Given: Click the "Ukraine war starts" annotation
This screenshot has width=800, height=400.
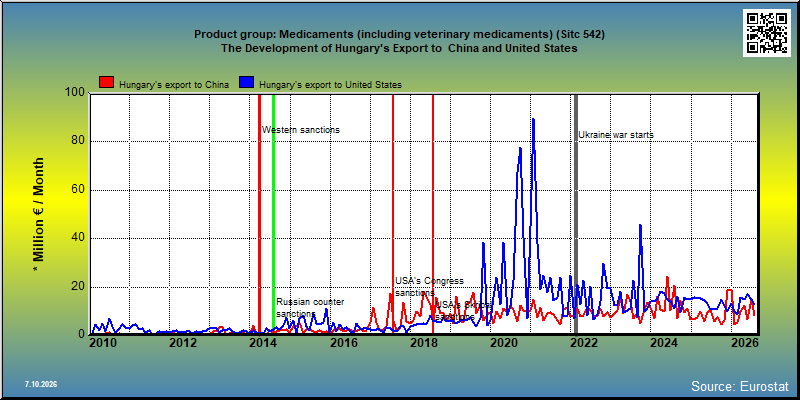Looking at the screenshot, I should pos(616,135).
